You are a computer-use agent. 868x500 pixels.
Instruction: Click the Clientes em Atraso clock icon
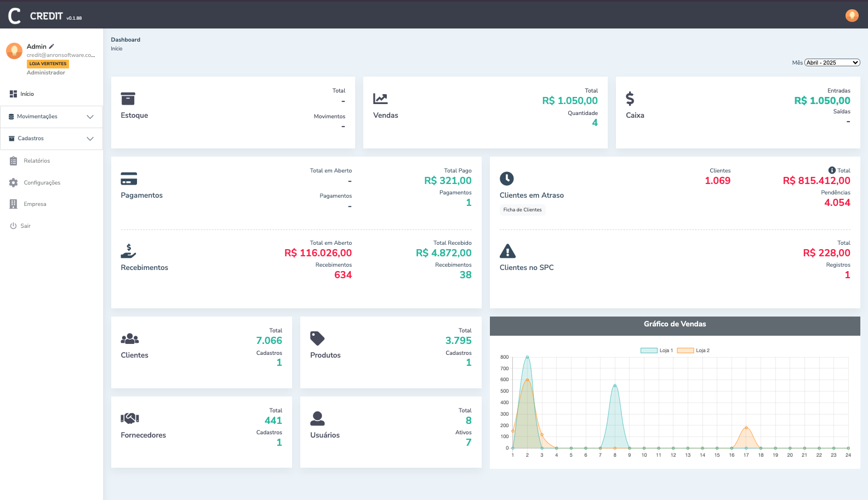[507, 179]
